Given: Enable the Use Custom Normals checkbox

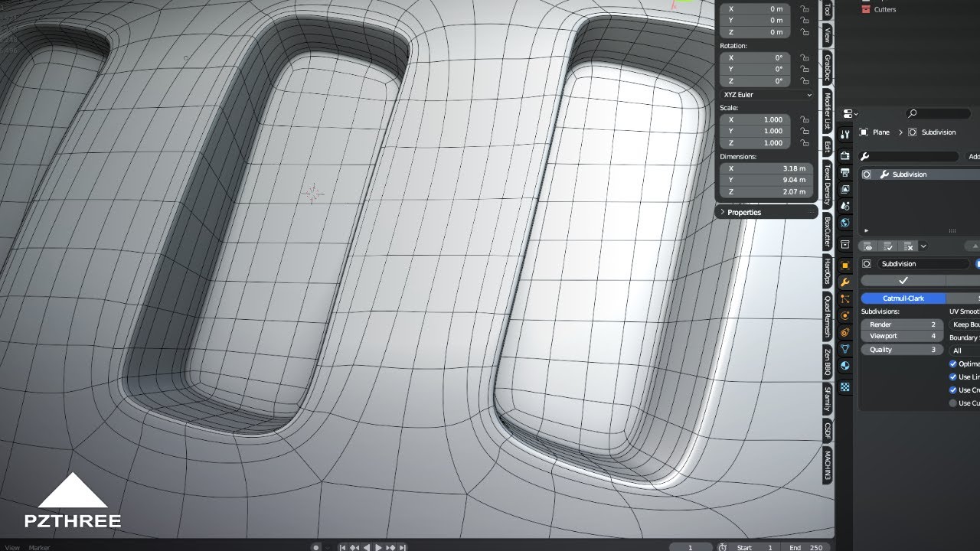Looking at the screenshot, I should (x=953, y=403).
